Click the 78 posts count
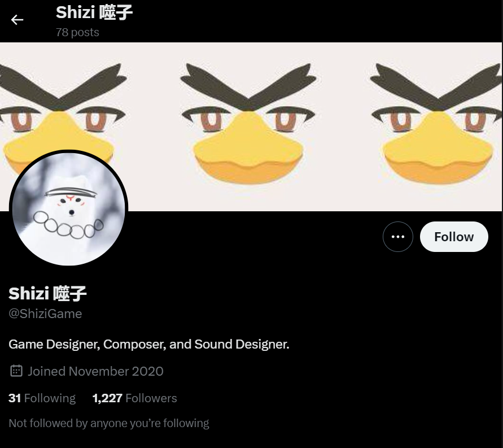This screenshot has width=503, height=448. [77, 32]
